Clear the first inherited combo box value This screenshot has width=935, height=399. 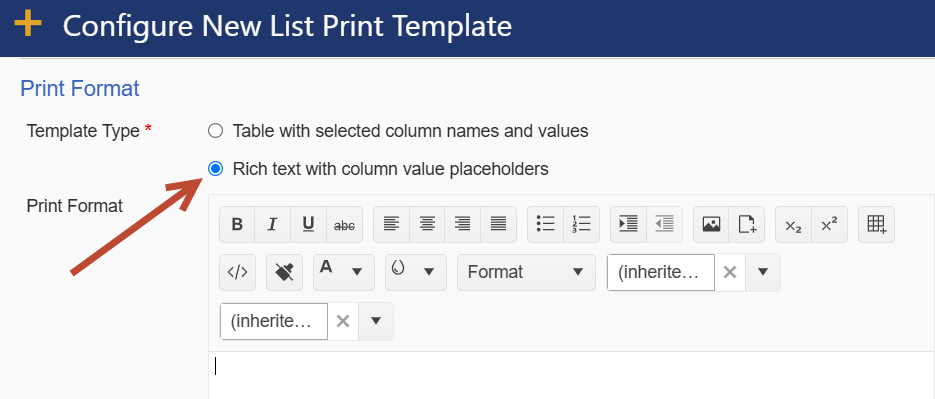click(x=730, y=273)
